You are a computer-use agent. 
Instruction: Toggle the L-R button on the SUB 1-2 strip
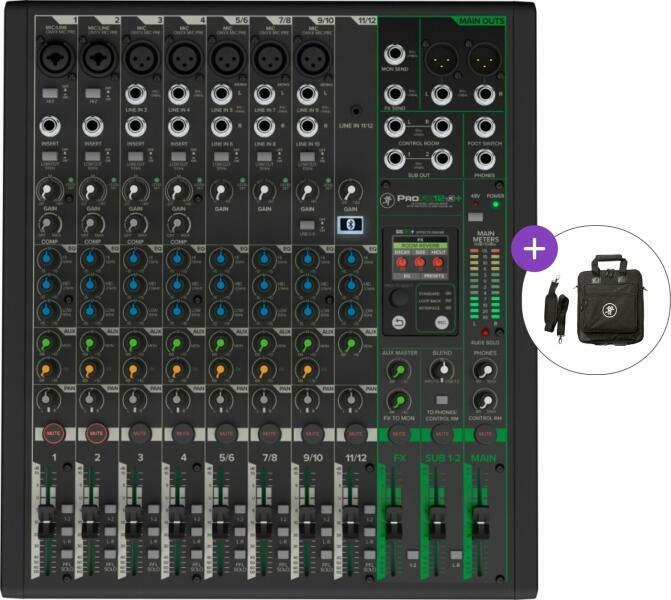coord(456,555)
